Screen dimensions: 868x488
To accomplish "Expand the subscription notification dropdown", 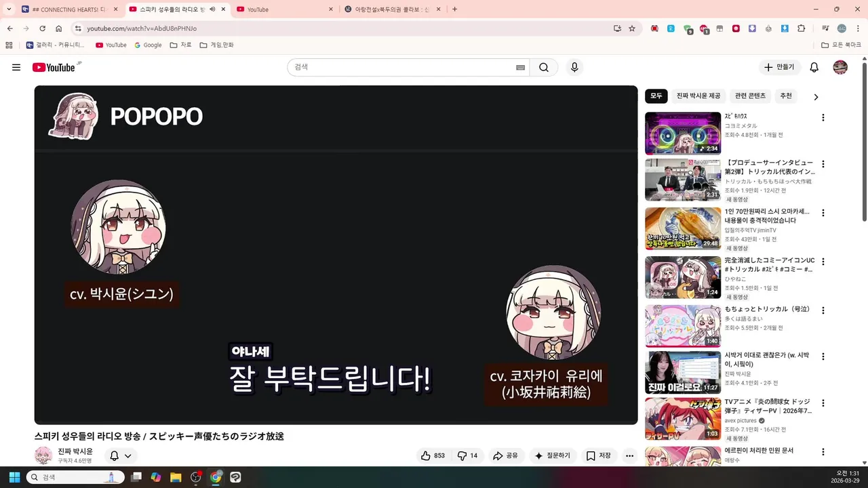I will [x=127, y=455].
